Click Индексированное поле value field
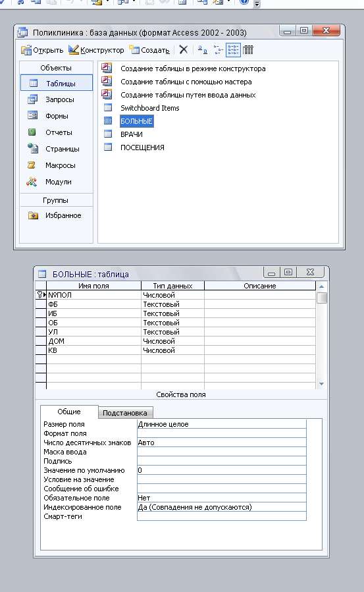The height and width of the screenshot is (592, 364). (x=221, y=507)
